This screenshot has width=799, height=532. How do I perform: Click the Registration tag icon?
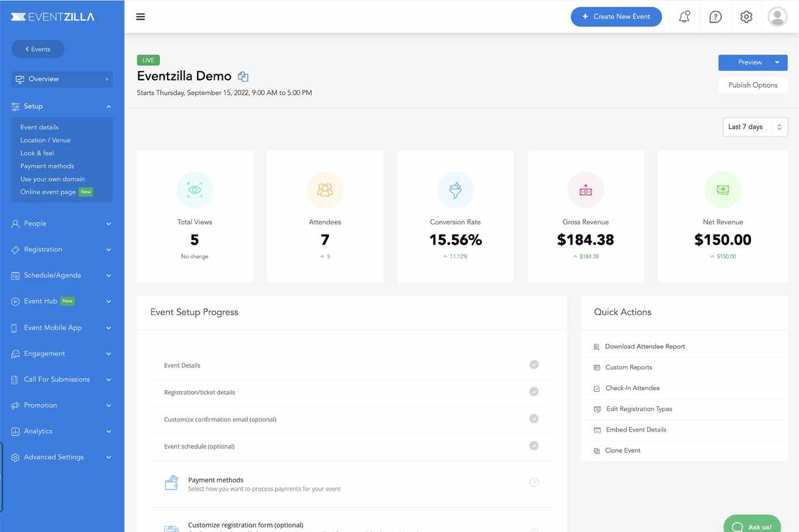tap(15, 250)
